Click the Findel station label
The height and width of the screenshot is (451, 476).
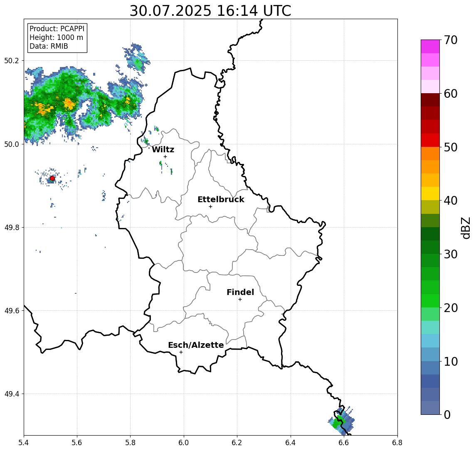coord(240,292)
